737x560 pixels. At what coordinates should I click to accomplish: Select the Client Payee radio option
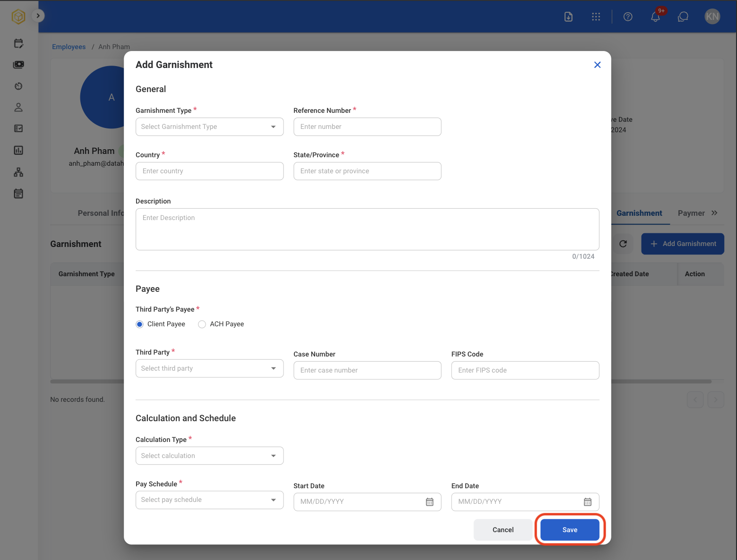[x=139, y=324]
